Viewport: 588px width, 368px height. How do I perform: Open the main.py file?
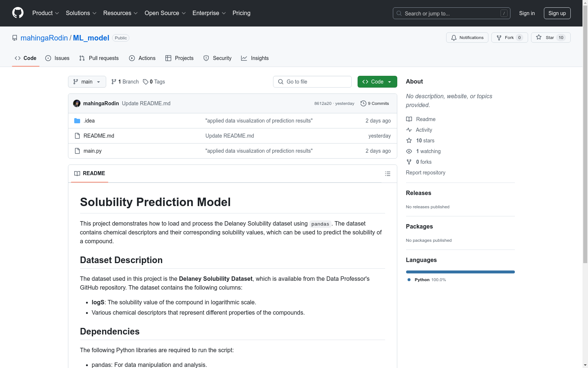click(93, 151)
